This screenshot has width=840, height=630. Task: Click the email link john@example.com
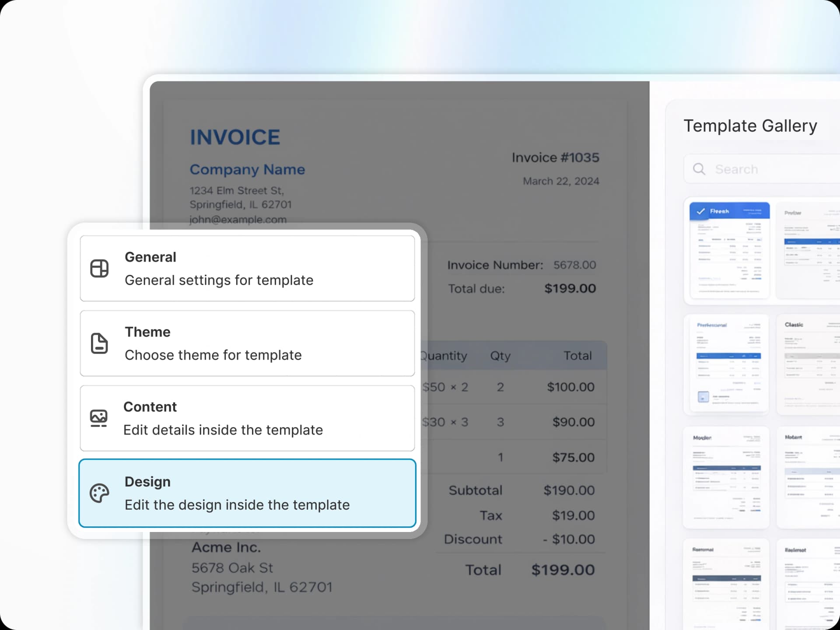(x=238, y=220)
